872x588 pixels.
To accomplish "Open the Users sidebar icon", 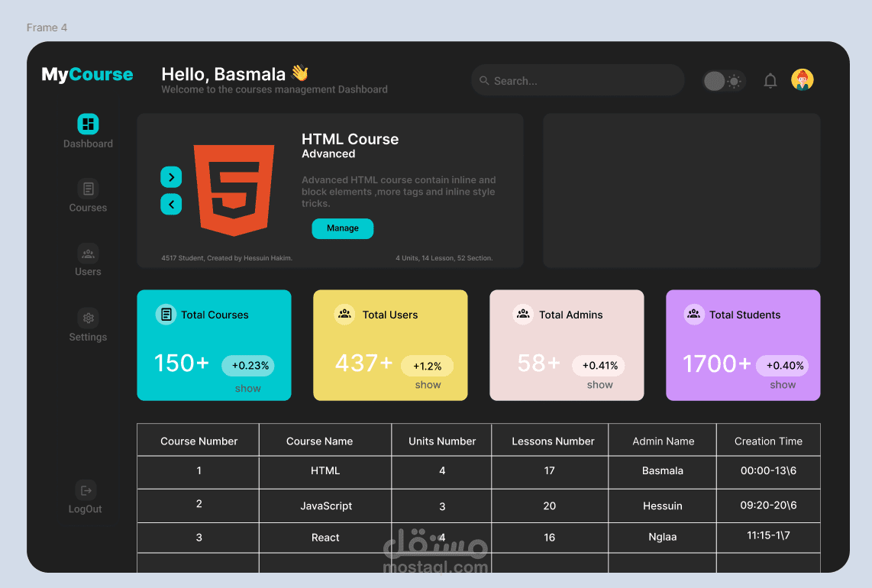I will pyautogui.click(x=88, y=254).
